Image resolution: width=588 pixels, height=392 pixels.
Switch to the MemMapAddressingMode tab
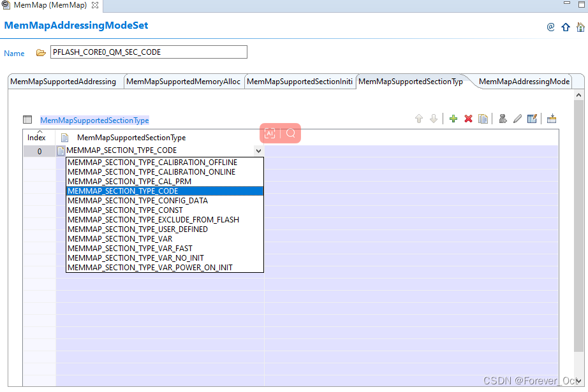[524, 82]
